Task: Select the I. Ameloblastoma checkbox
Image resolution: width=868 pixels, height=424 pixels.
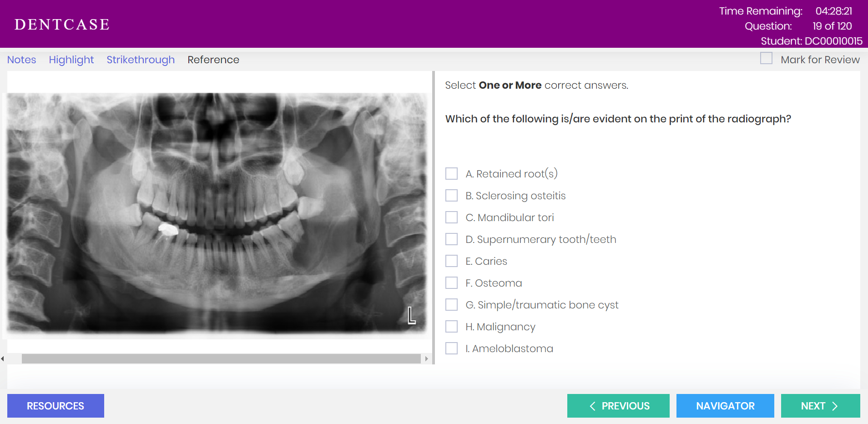Action: pos(451,348)
